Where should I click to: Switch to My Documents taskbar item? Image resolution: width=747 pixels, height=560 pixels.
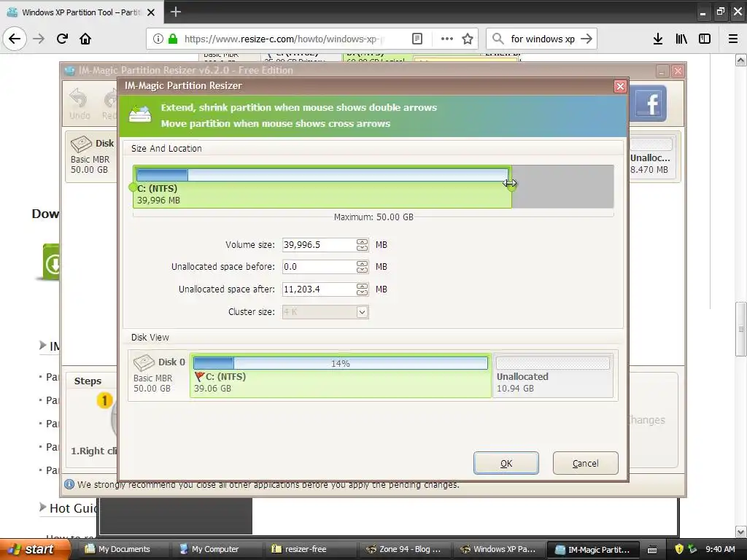point(117,549)
